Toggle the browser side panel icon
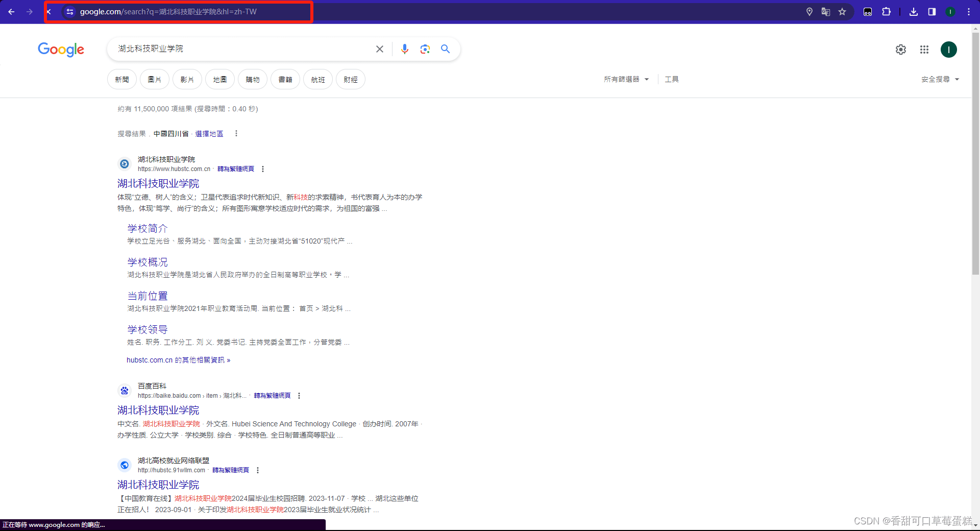 [x=932, y=12]
